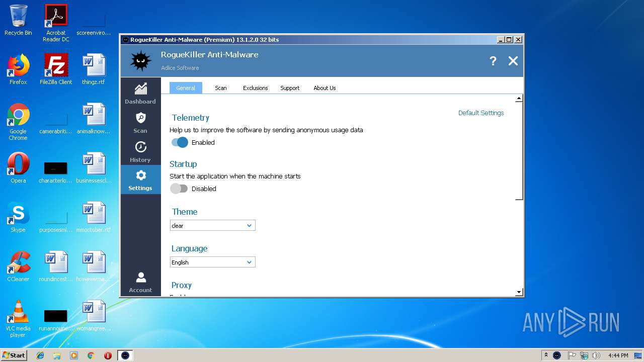Viewport: 644px width, 362px height.
Task: Click the taskbar clock showing 4:44 PM
Action: coord(618,355)
